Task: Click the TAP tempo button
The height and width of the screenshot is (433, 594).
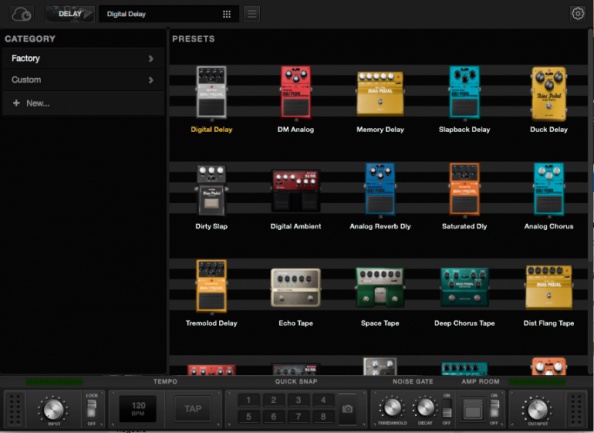Action: coord(193,409)
